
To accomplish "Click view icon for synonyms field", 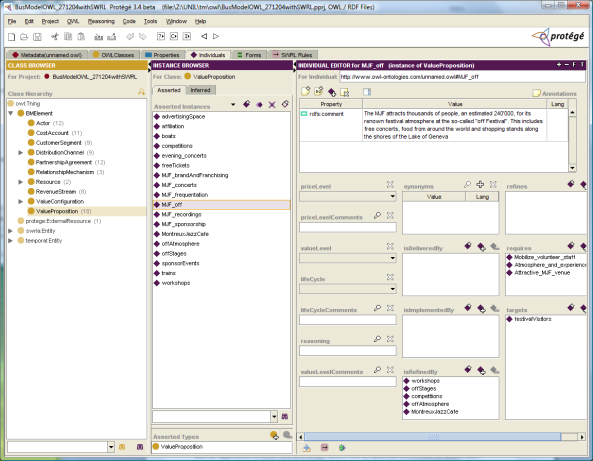I will (x=467, y=184).
